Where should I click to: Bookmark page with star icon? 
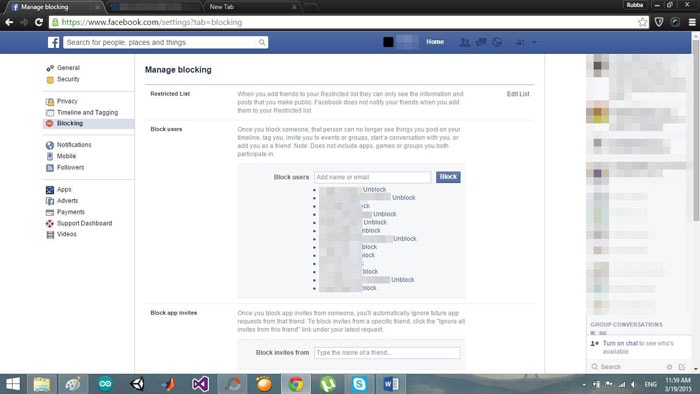642,22
